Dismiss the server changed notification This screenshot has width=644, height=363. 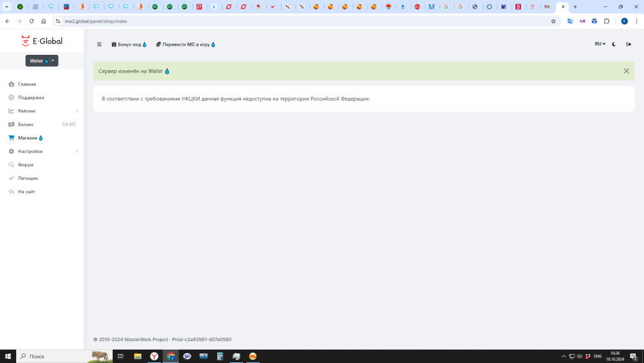pyautogui.click(x=626, y=71)
